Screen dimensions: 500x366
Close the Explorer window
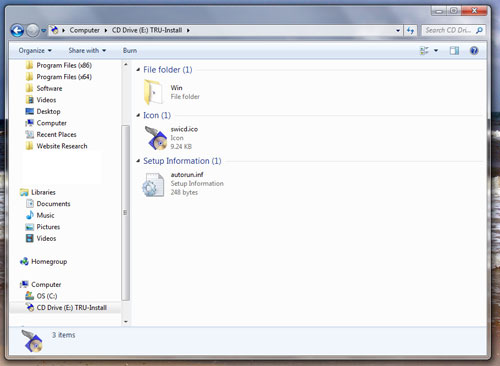(x=474, y=11)
